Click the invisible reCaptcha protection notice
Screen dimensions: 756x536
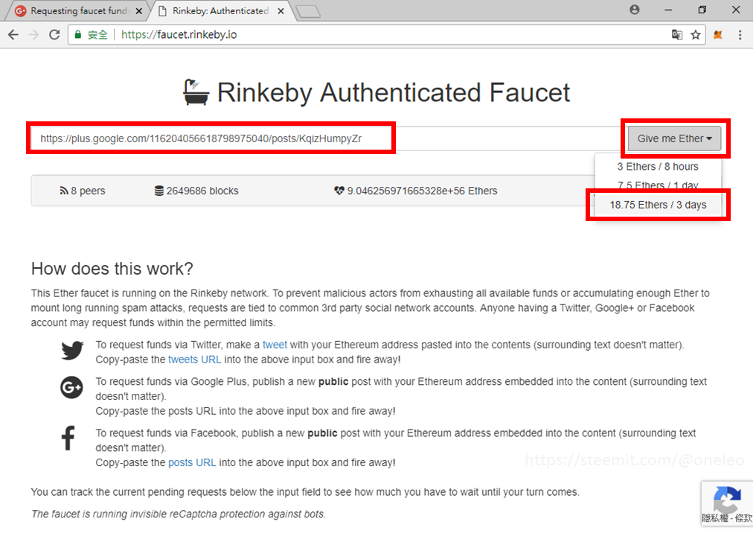179,514
